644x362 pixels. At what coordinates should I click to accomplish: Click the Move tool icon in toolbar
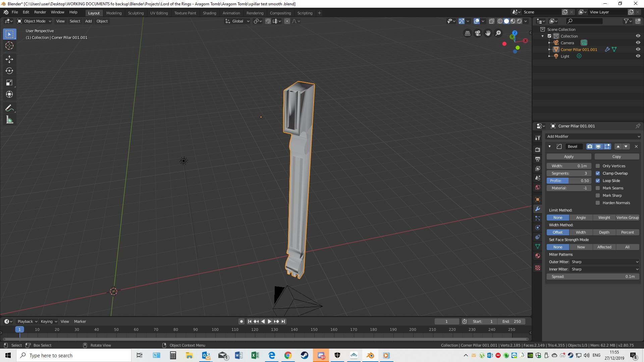[10, 58]
